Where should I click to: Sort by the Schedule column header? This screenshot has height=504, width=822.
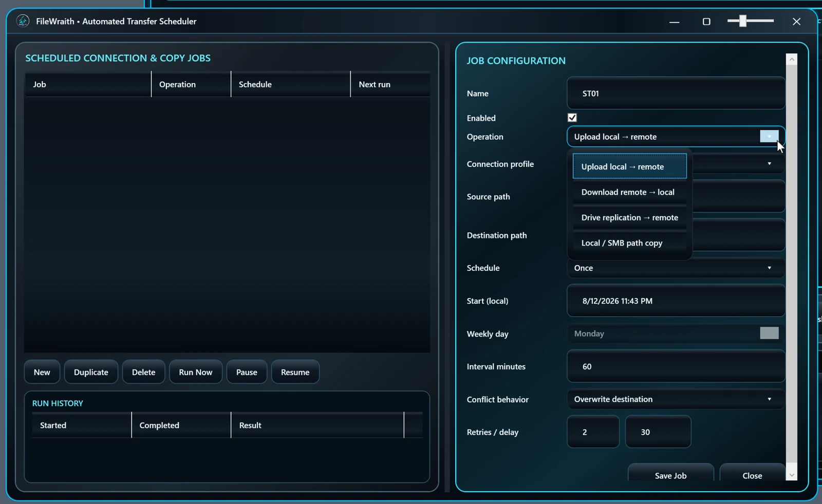click(x=291, y=84)
